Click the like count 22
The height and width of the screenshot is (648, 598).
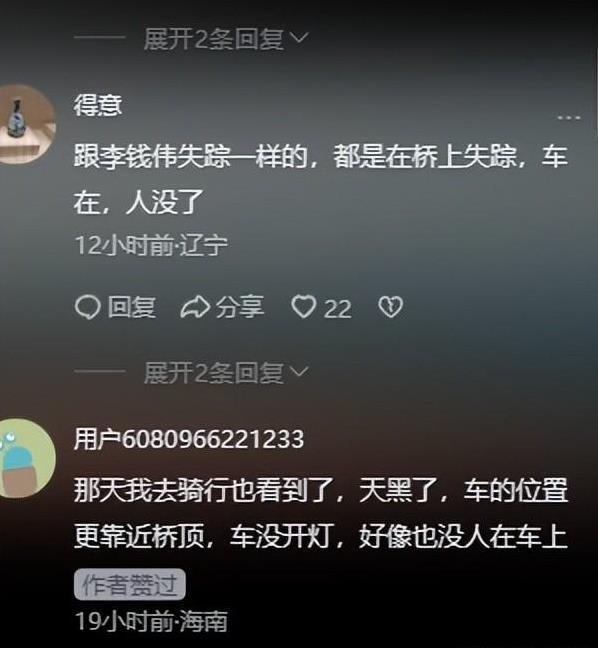[338, 309]
